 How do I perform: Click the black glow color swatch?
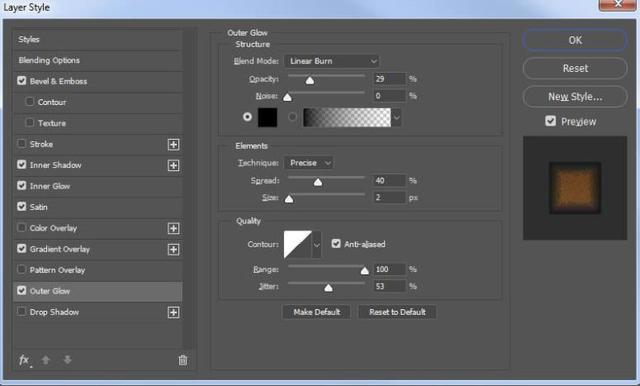click(x=268, y=118)
